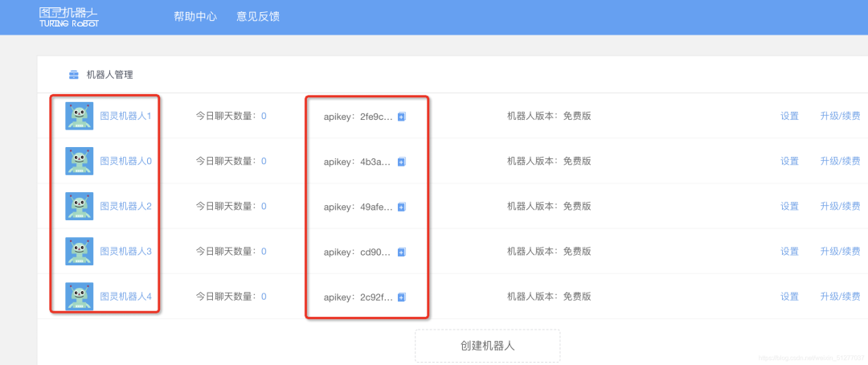Open the 图灵机器人1 name link

[x=125, y=117]
